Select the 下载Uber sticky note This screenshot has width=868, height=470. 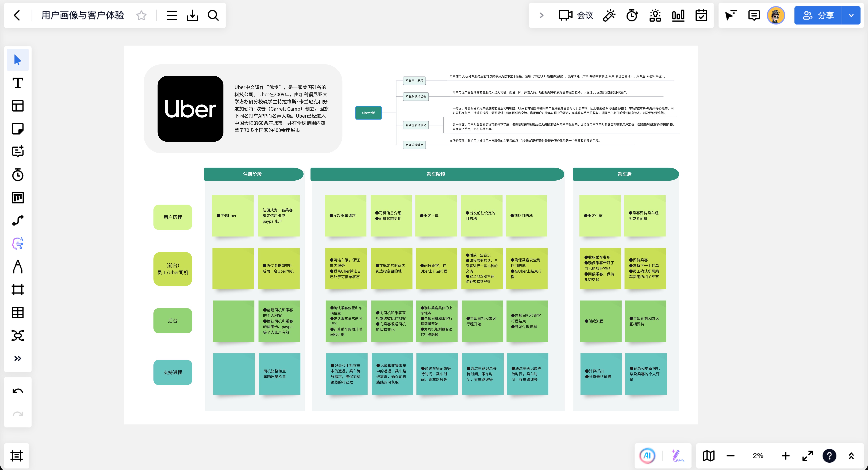point(233,215)
